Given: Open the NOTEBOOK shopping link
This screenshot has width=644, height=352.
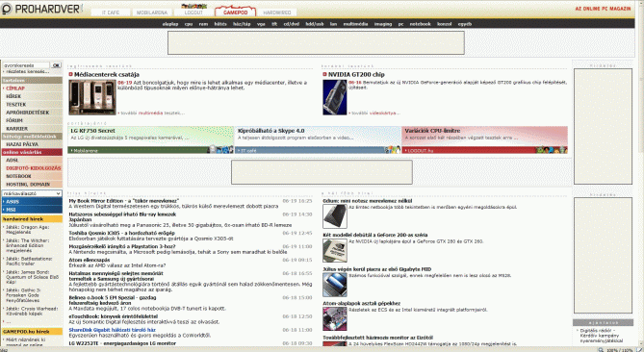Looking at the screenshot, I should (18, 176).
